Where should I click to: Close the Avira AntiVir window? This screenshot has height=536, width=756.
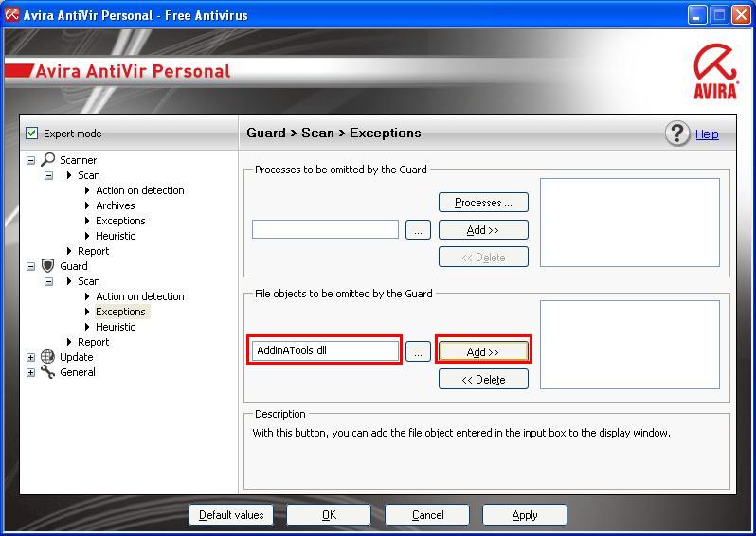point(741,15)
